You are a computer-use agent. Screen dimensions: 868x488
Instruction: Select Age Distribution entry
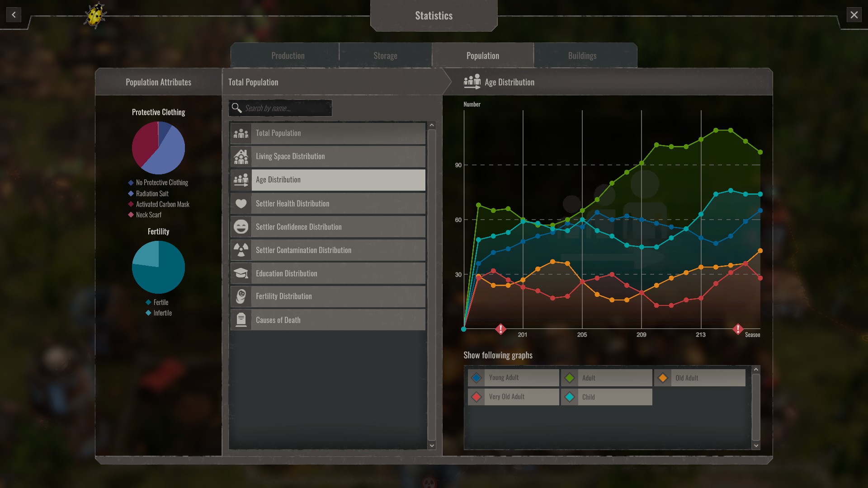(328, 180)
